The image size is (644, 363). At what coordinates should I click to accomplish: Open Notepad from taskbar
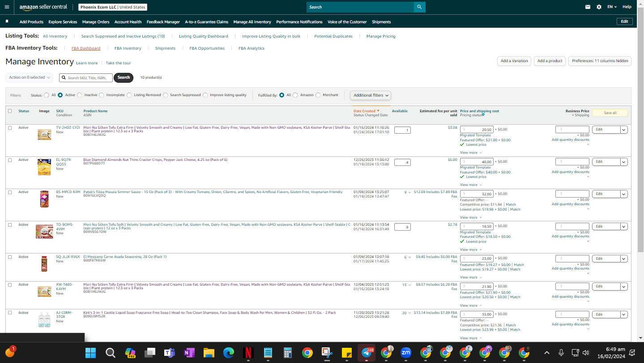pyautogui.click(x=268, y=353)
